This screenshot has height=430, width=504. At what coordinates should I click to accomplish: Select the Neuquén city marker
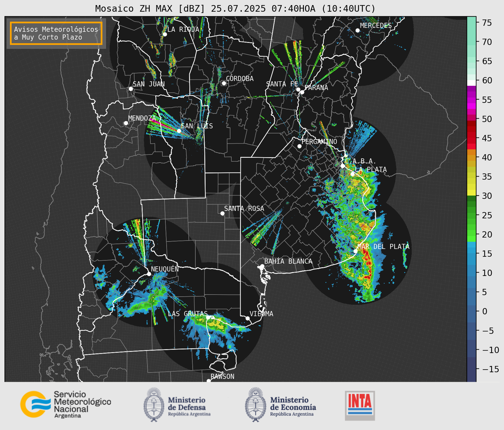point(149,274)
